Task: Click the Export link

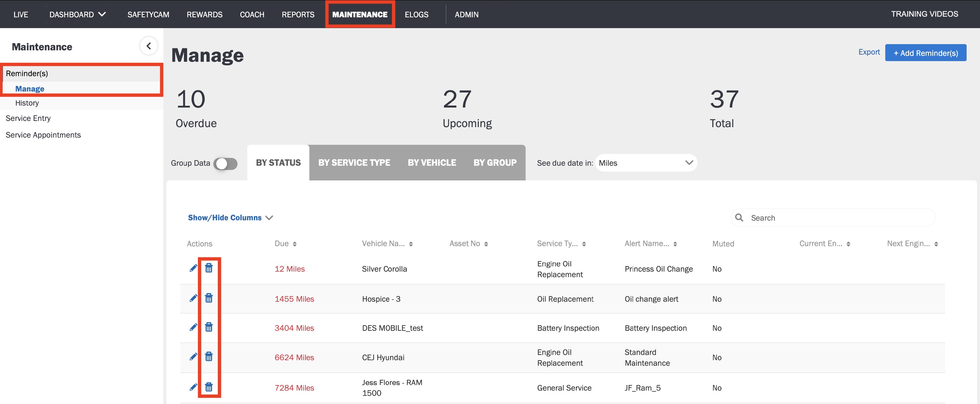Action: 869,52
